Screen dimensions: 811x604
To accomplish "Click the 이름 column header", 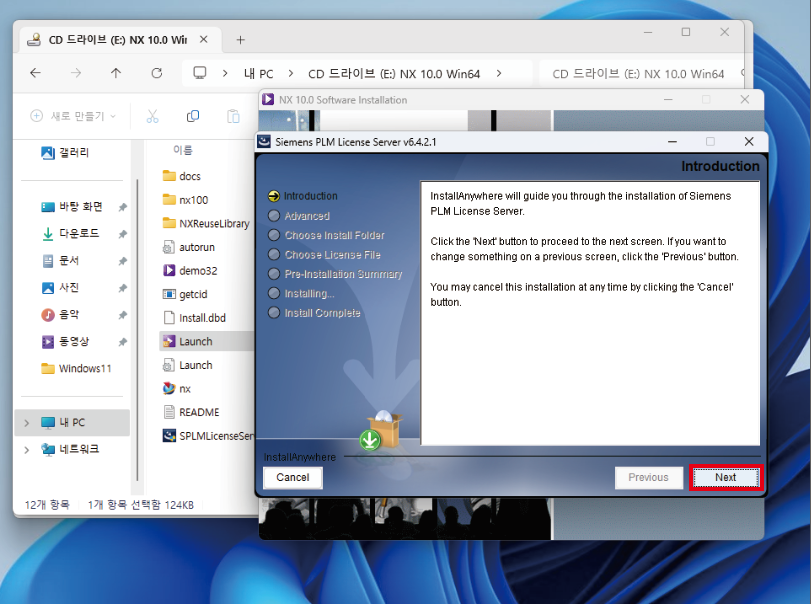I will (183, 150).
